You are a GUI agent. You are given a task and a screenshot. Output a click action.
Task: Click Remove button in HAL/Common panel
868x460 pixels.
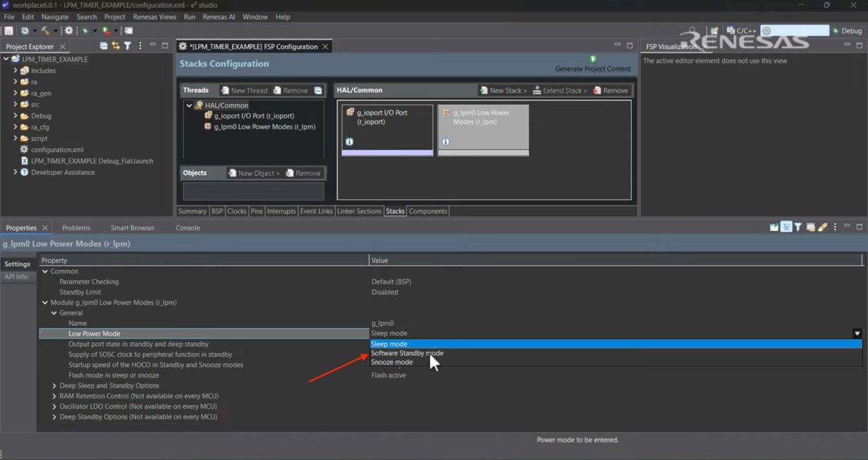point(611,90)
